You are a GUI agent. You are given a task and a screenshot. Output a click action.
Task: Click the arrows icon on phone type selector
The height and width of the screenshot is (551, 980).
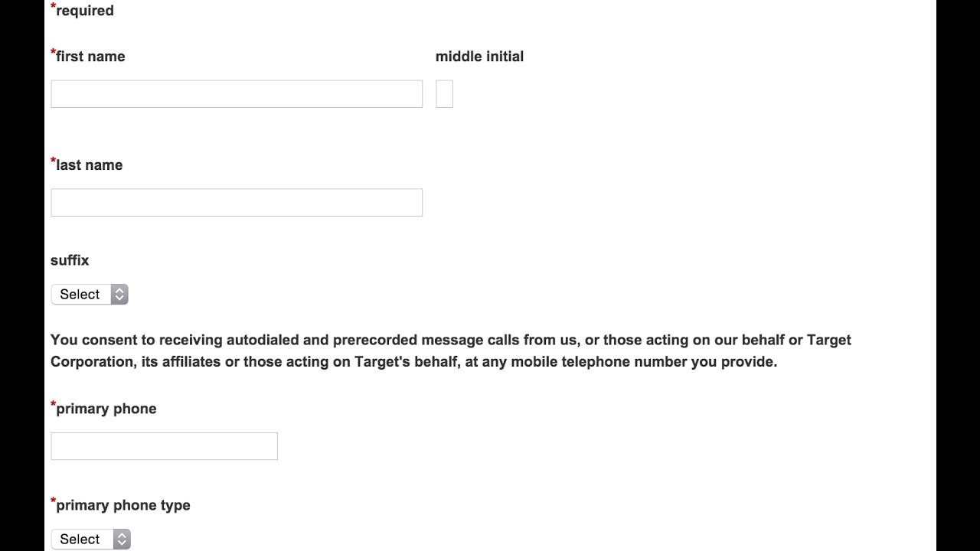(x=122, y=539)
